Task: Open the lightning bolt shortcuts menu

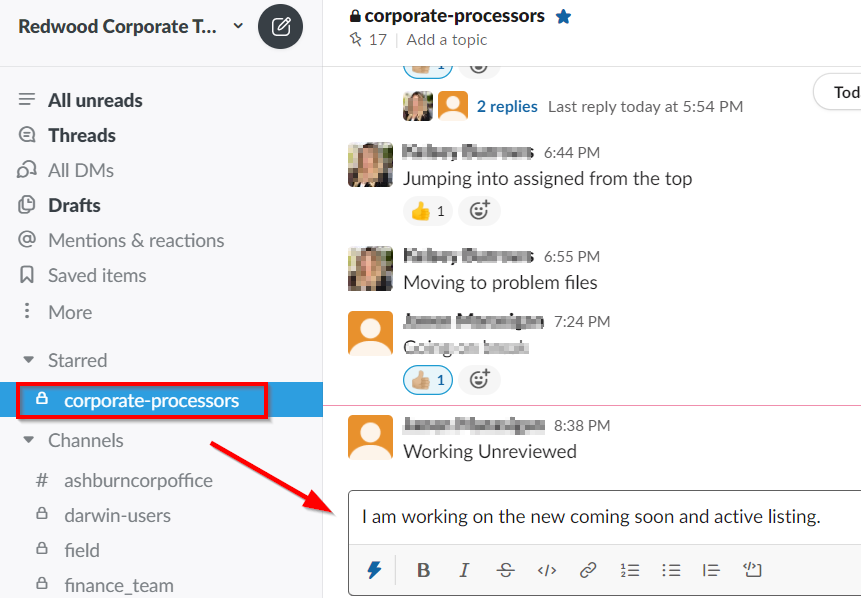Action: (374, 570)
